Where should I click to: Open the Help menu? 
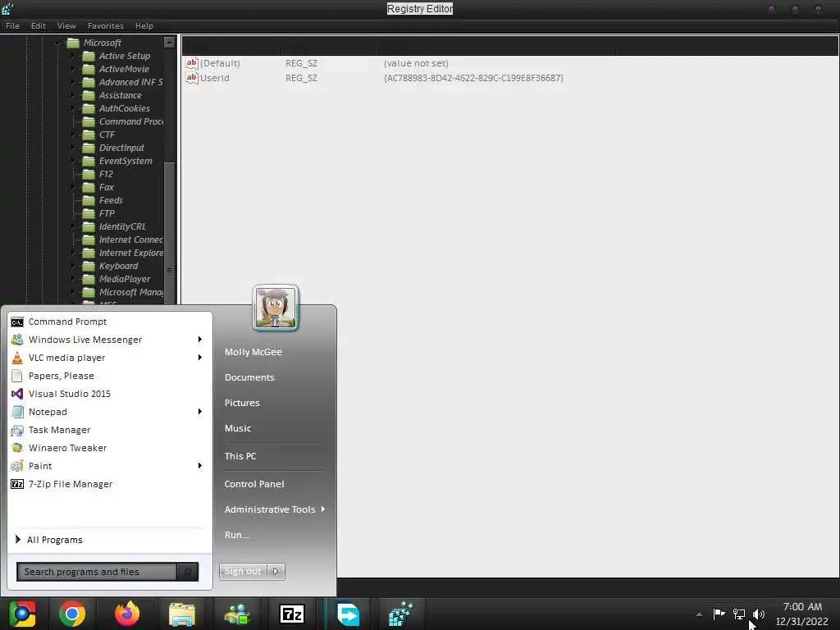(x=144, y=25)
